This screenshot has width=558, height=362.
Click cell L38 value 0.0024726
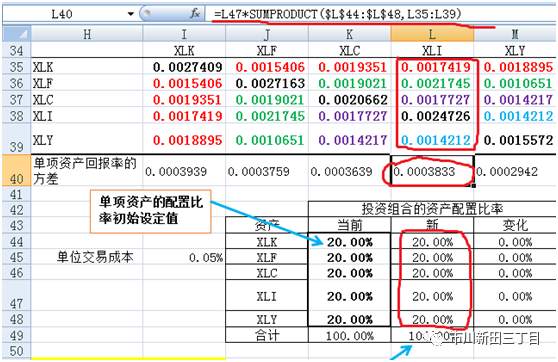tap(436, 116)
